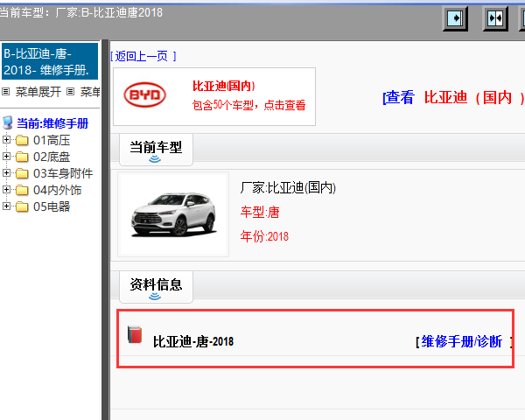Click the 查看 比亚迪（国内） link
The image size is (525, 420).
[453, 98]
